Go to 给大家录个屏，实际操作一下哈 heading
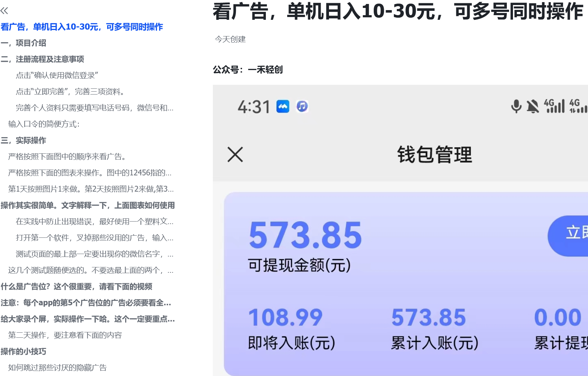Screen dimensions: 588x376 pos(88,319)
